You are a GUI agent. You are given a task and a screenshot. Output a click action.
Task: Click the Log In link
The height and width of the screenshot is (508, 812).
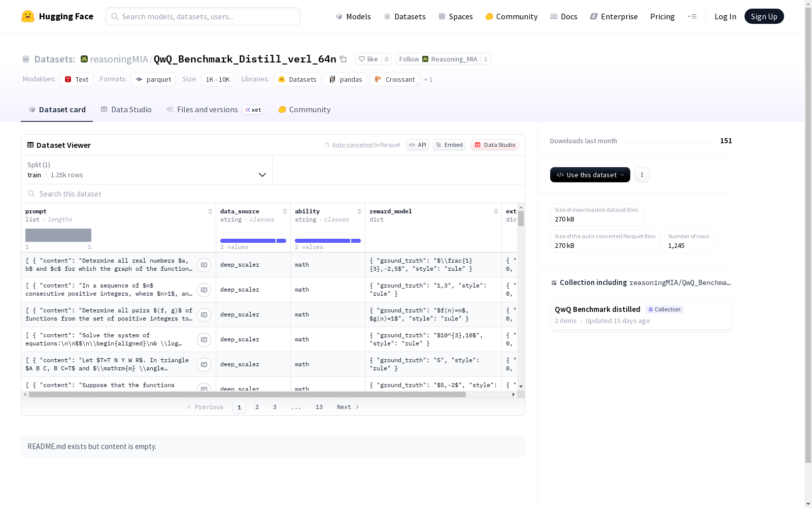coord(725,16)
